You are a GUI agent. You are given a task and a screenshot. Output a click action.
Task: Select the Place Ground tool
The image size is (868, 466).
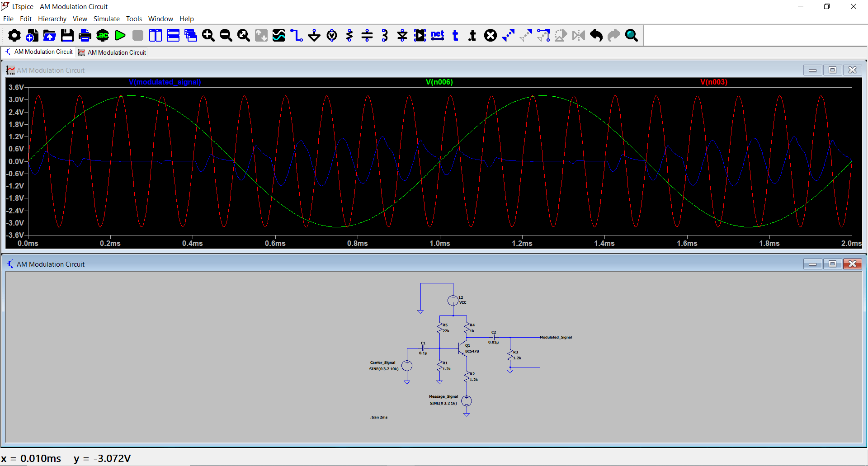(x=314, y=35)
